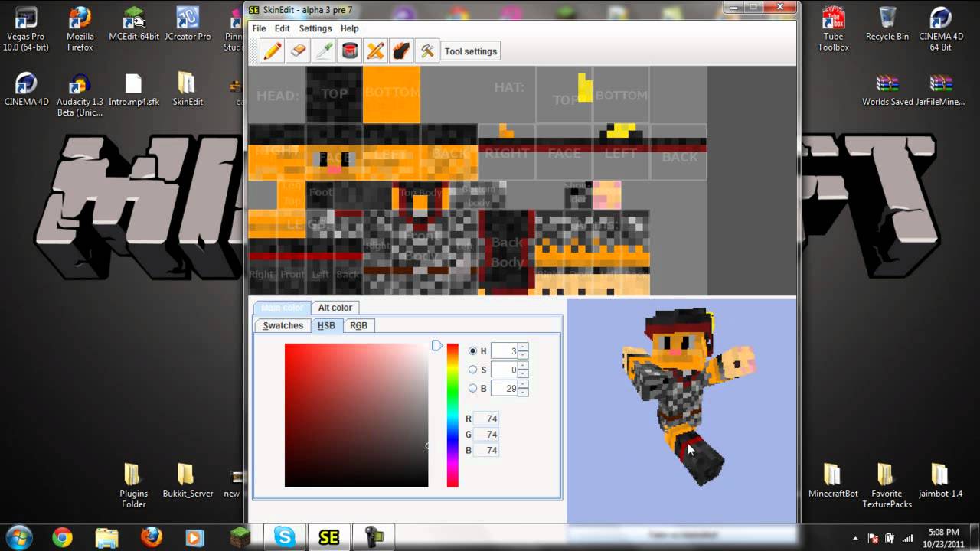The height and width of the screenshot is (551, 980).
Task: Open CINEMA 4D 64 Bit desktop icon
Action: click(941, 30)
